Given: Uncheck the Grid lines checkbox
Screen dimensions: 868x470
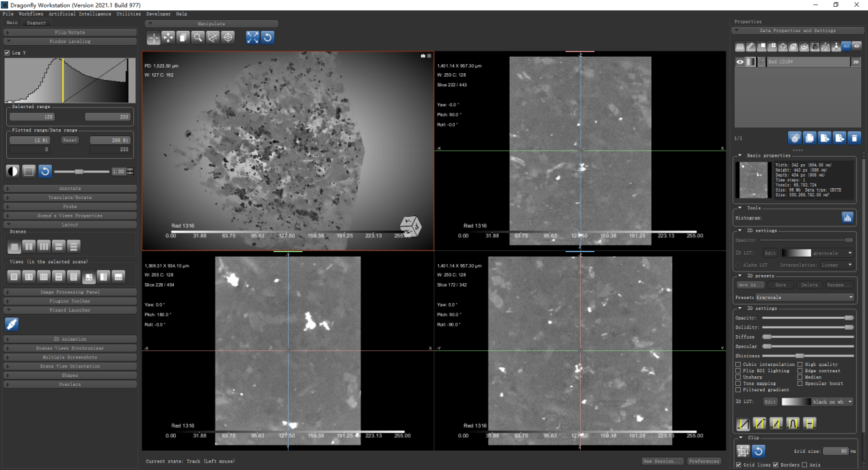Looking at the screenshot, I should (x=739, y=465).
